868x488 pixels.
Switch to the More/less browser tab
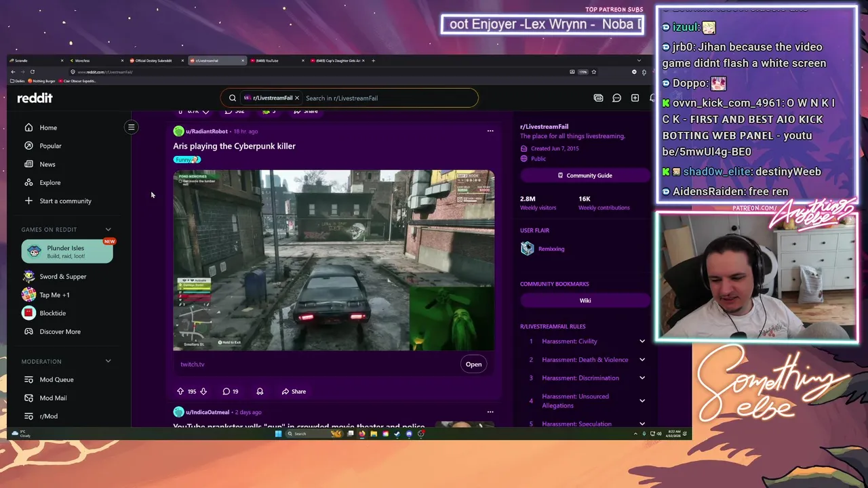(x=96, y=60)
